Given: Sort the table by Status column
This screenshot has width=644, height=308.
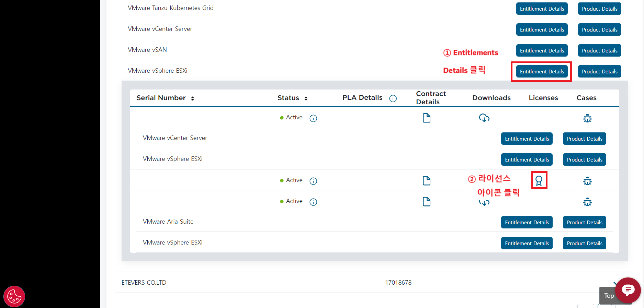Looking at the screenshot, I should tap(306, 98).
